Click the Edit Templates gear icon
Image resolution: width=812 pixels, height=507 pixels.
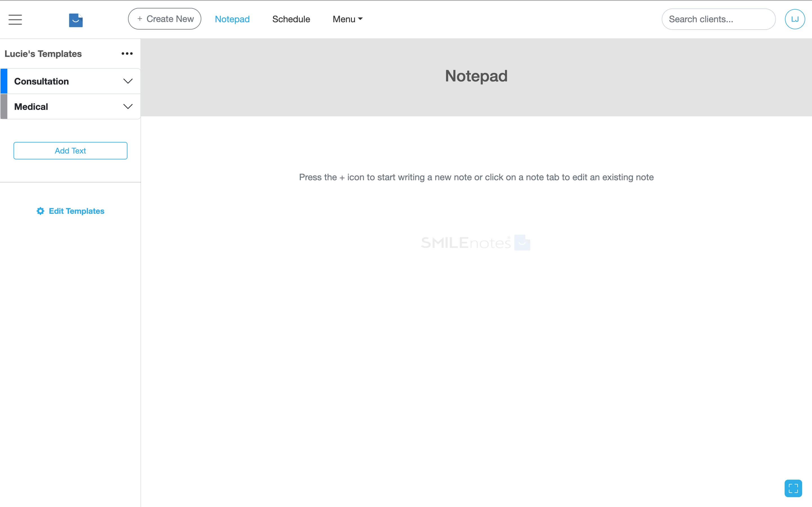[x=40, y=211]
